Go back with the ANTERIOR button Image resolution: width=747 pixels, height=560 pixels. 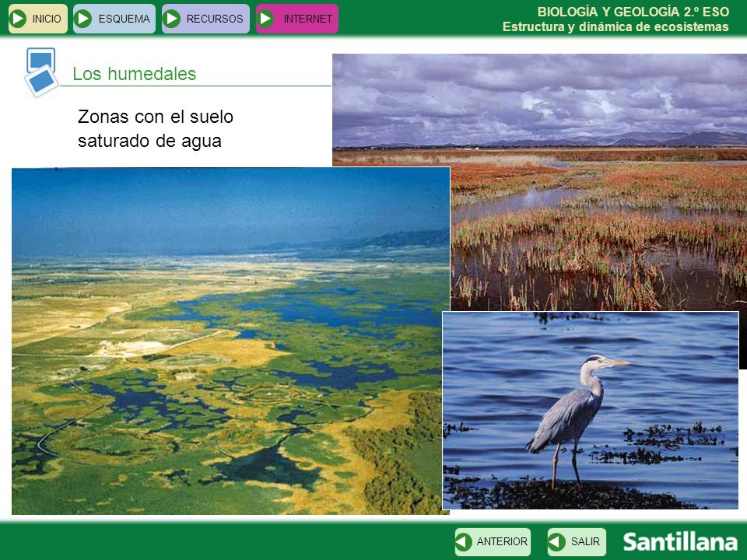coord(493,542)
